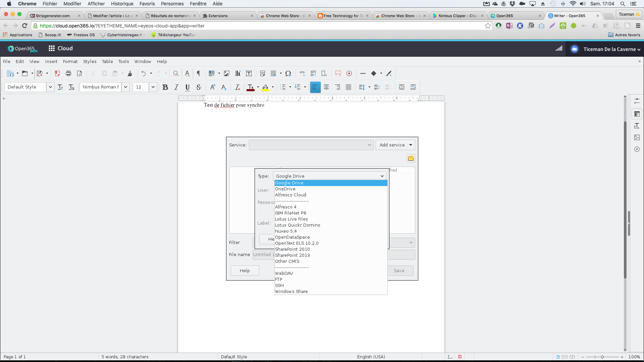The width and height of the screenshot is (644, 362).
Task: Select OneDrive from Type list
Action: point(331,189)
